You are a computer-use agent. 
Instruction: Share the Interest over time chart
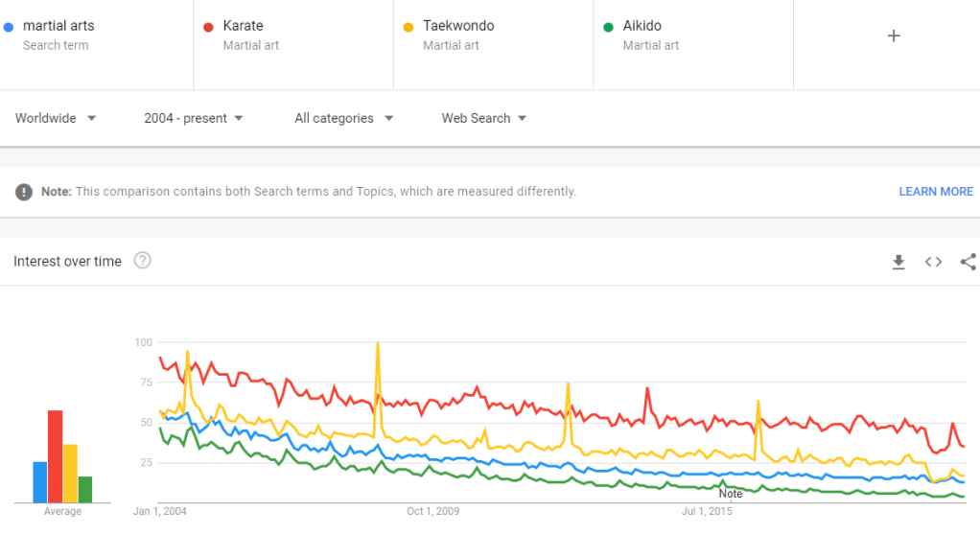tap(968, 262)
